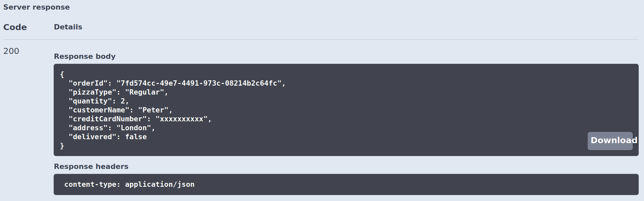Click the masked creditCardNumber value
This screenshot has height=201, width=644.
tap(181, 119)
